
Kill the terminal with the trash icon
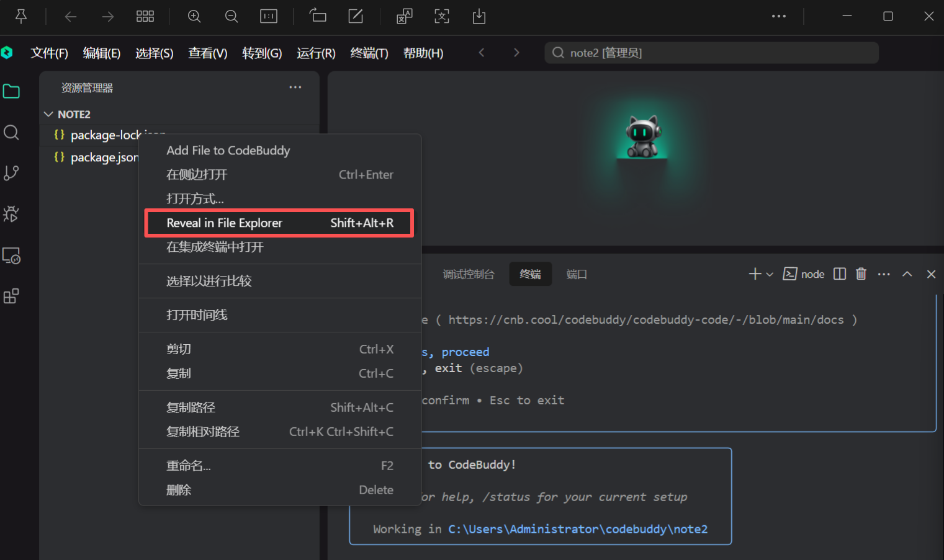(861, 274)
